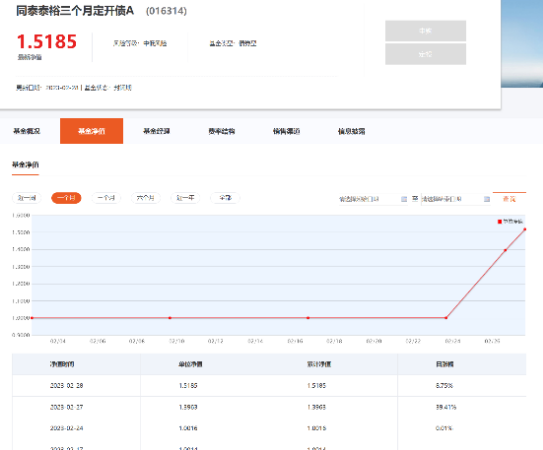Open the 信息披露 tab
The height and width of the screenshot is (450, 543).
[x=351, y=131]
